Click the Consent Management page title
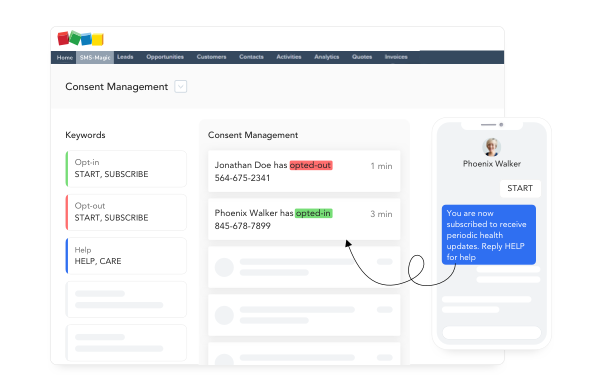 pyautogui.click(x=116, y=87)
